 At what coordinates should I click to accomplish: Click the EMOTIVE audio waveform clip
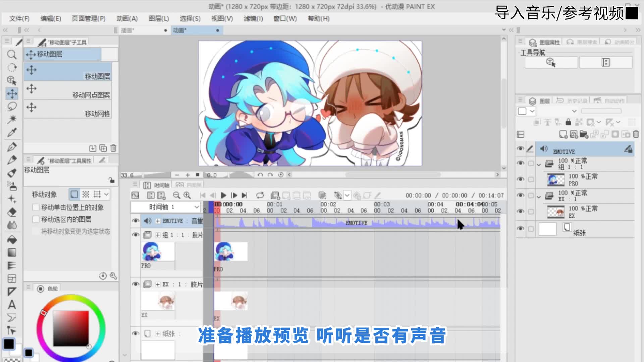click(x=357, y=222)
